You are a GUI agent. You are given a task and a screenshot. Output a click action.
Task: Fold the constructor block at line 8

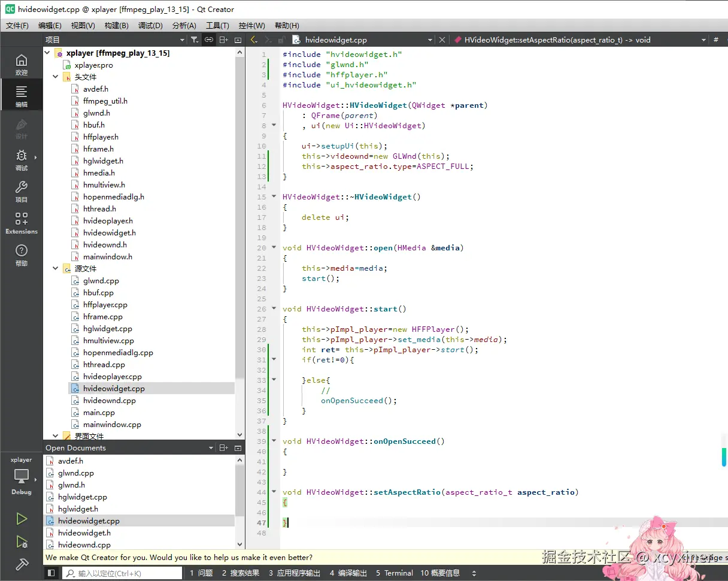pos(274,125)
